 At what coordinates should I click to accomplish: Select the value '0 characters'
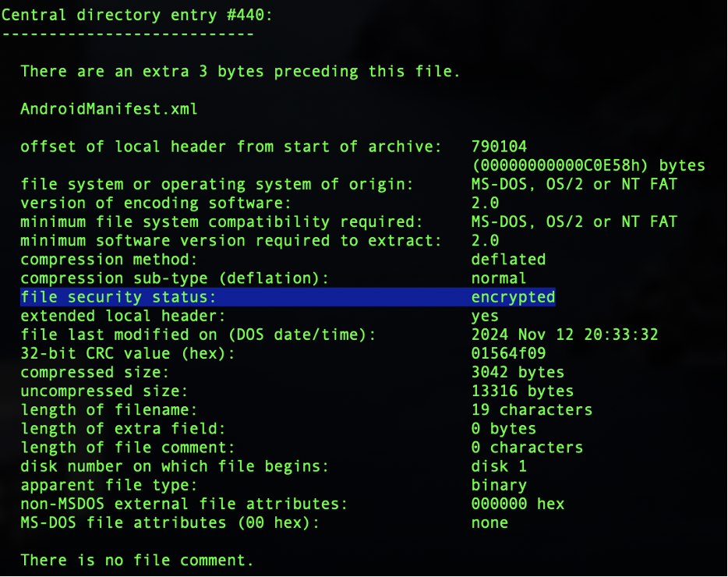[x=527, y=448]
